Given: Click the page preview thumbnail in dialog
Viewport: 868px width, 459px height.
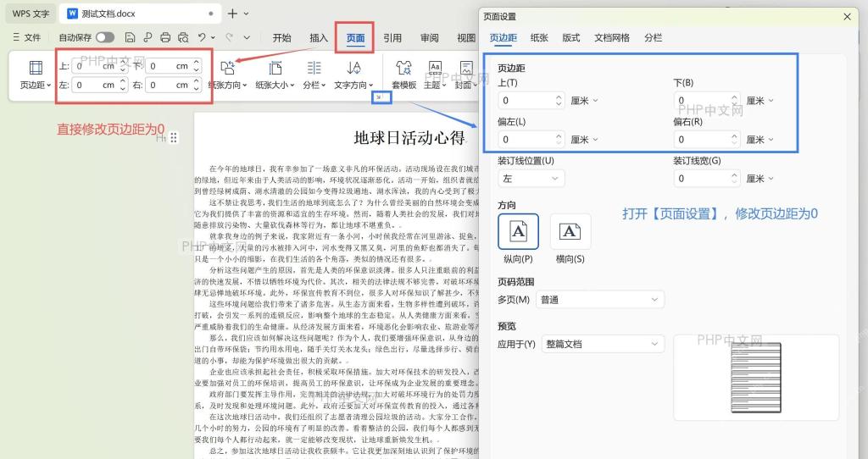Looking at the screenshot, I should pyautogui.click(x=755, y=378).
